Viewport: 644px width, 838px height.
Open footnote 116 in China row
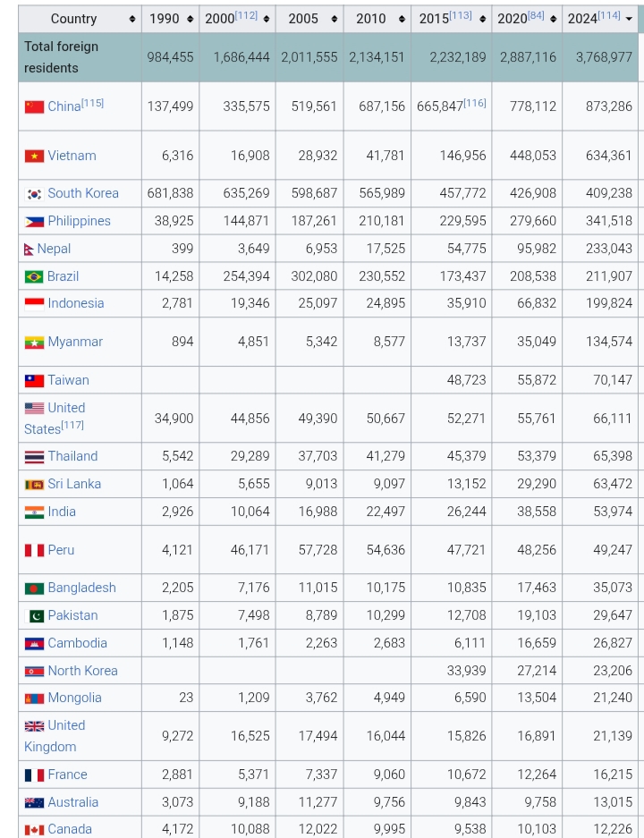pyautogui.click(x=475, y=103)
